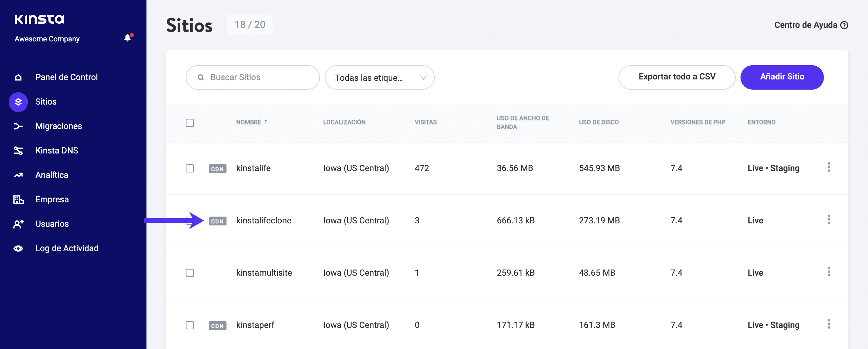Click the Usuarios add-user icon

coord(18,224)
